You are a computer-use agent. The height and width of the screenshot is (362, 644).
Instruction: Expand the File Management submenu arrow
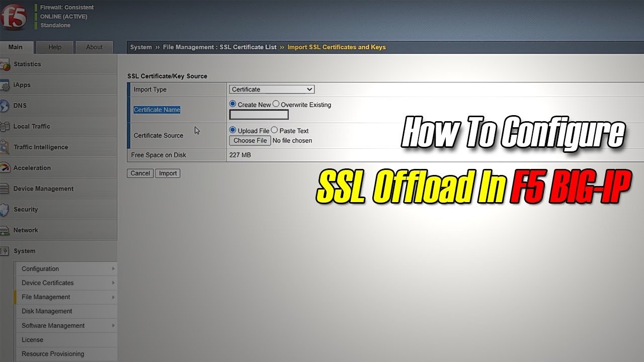tap(113, 297)
